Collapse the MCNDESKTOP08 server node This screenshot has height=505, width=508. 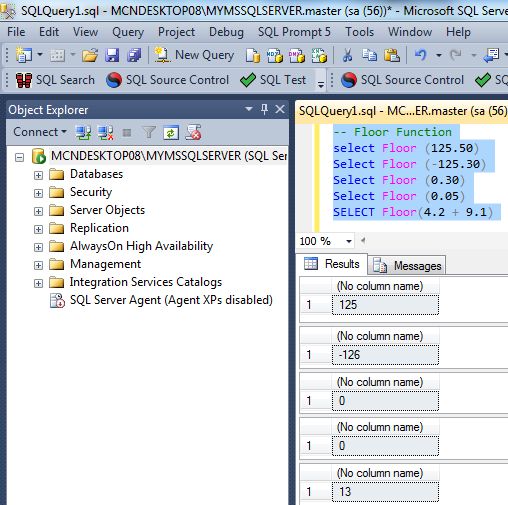[x=20, y=157]
